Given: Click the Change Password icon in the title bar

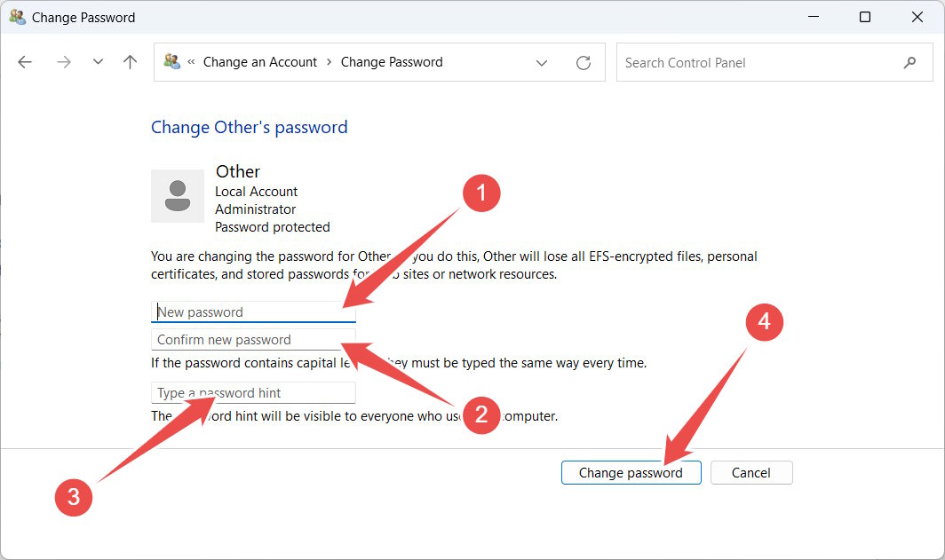Looking at the screenshot, I should click(x=17, y=17).
